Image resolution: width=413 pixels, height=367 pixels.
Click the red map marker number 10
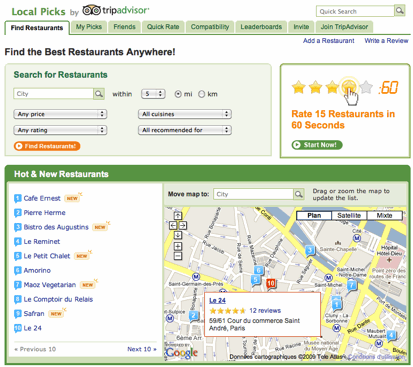(x=271, y=284)
